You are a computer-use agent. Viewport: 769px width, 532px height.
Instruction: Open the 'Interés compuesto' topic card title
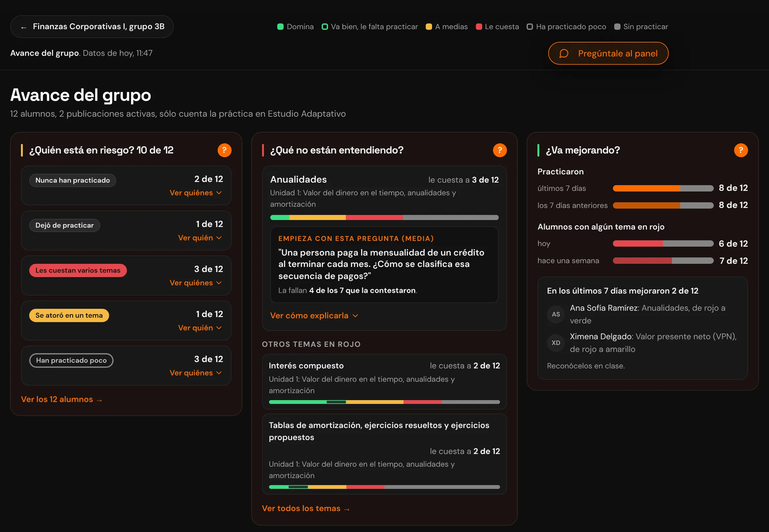coord(306,366)
